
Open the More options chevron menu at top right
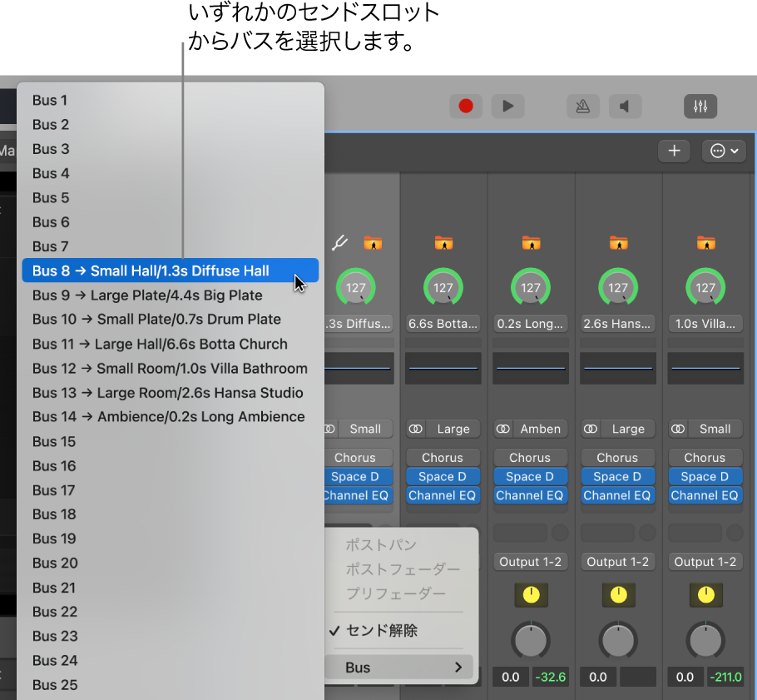coord(723,151)
